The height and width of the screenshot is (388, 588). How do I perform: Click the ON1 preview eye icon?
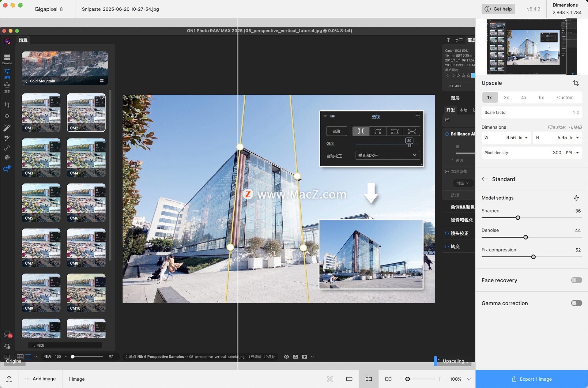[286, 357]
